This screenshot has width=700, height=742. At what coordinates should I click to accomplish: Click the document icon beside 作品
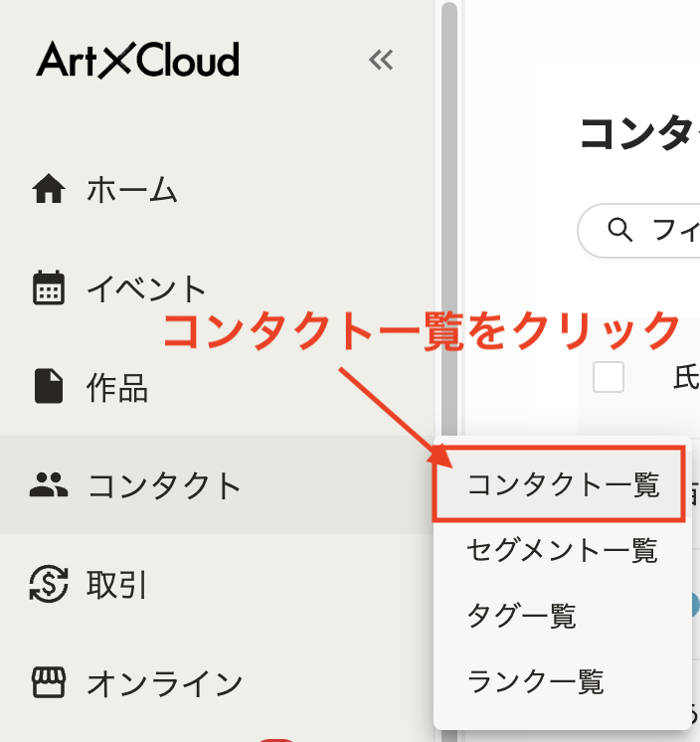point(49,386)
